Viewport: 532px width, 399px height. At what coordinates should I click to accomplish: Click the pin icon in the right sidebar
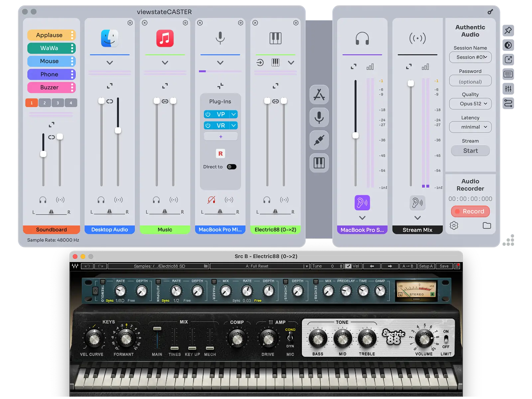pyautogui.click(x=508, y=30)
